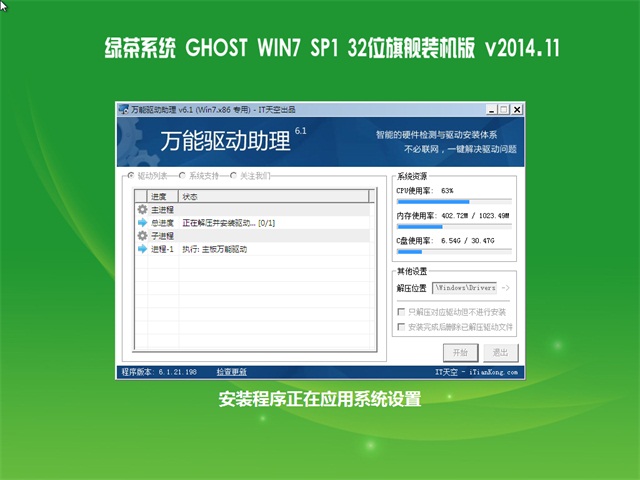The height and width of the screenshot is (480, 640).
Task: Click the 状态 column header
Action: [x=273, y=196]
